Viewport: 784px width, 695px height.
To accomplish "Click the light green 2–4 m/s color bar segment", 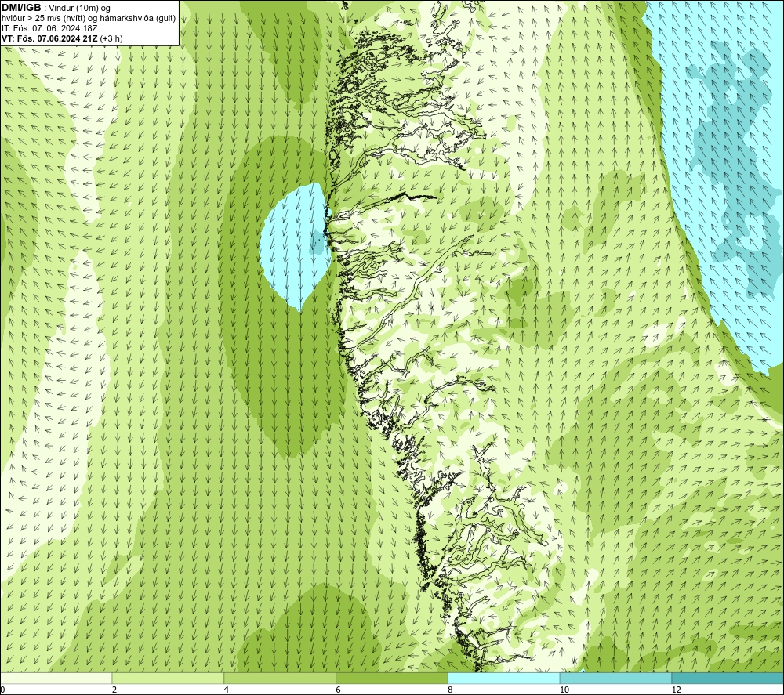I will (x=168, y=678).
